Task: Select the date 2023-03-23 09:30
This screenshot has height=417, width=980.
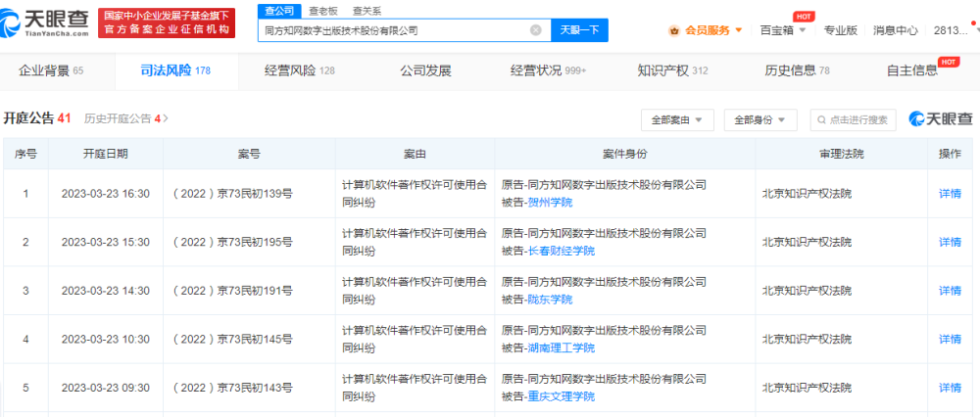Action: (106, 389)
